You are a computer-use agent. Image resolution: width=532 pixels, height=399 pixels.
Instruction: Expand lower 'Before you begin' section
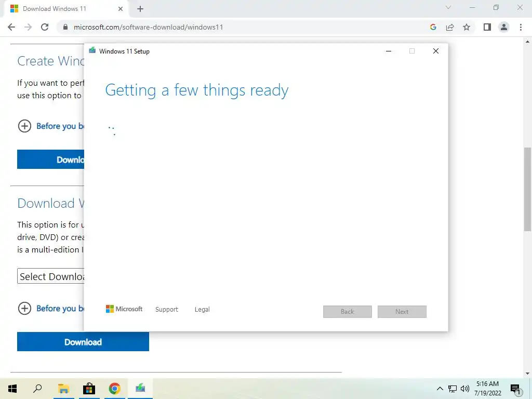(x=51, y=309)
